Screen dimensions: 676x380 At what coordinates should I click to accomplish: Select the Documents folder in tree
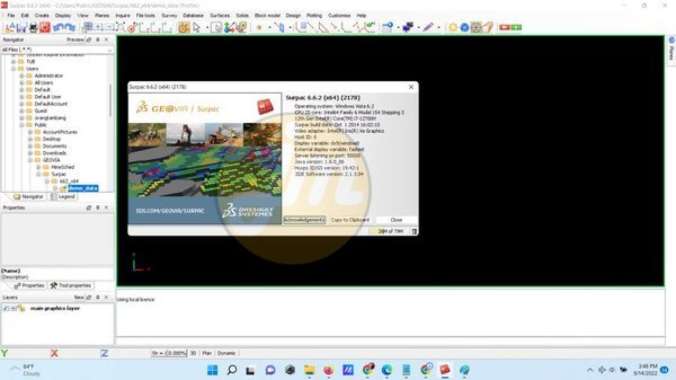coord(54,146)
